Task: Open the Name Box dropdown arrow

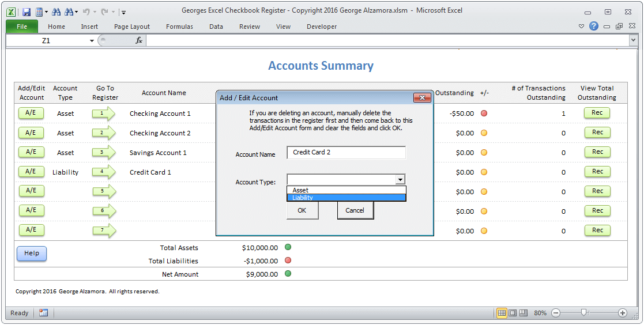Action: 92,40
